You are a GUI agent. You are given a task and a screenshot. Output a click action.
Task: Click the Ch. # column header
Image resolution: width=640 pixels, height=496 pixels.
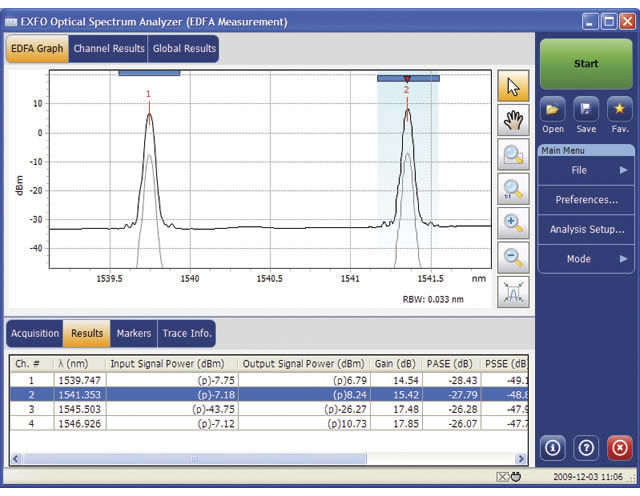pyautogui.click(x=32, y=364)
